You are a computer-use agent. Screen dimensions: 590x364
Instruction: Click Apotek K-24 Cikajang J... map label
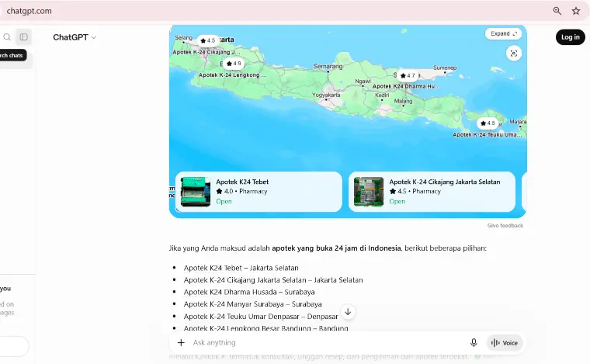pos(206,52)
